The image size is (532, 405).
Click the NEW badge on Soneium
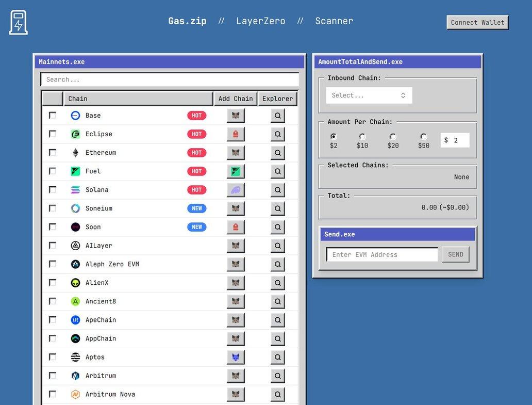pyautogui.click(x=197, y=208)
